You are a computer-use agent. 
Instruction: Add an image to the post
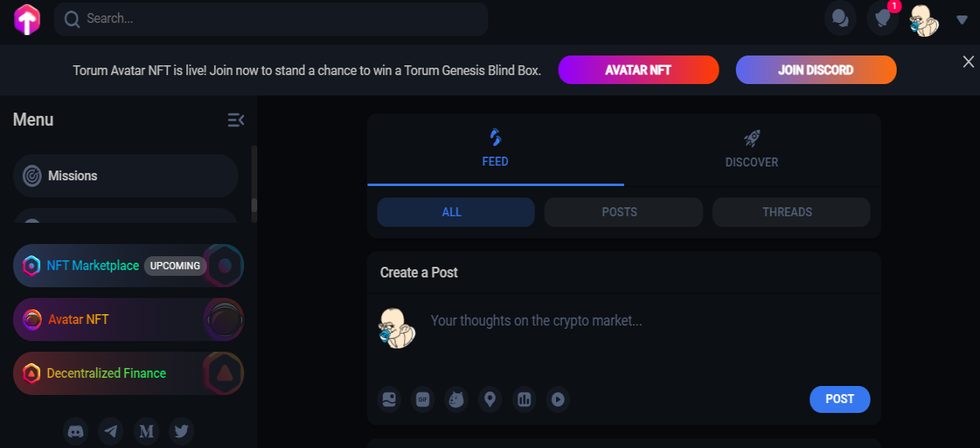click(389, 400)
